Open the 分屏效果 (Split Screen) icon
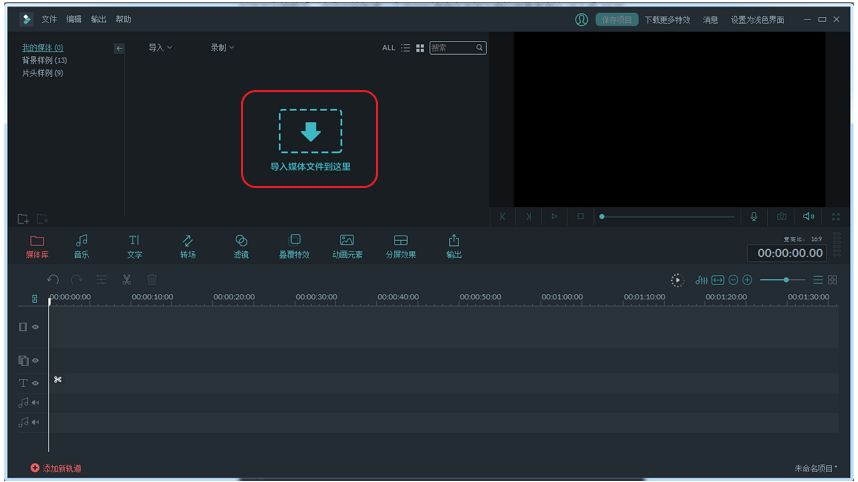 click(400, 246)
